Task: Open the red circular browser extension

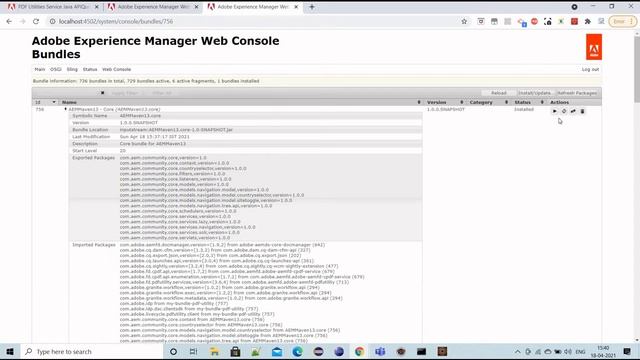Action: point(534,21)
